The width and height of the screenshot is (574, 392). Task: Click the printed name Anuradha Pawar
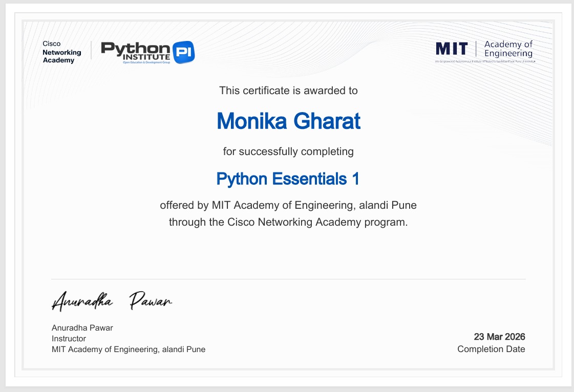tap(82, 328)
